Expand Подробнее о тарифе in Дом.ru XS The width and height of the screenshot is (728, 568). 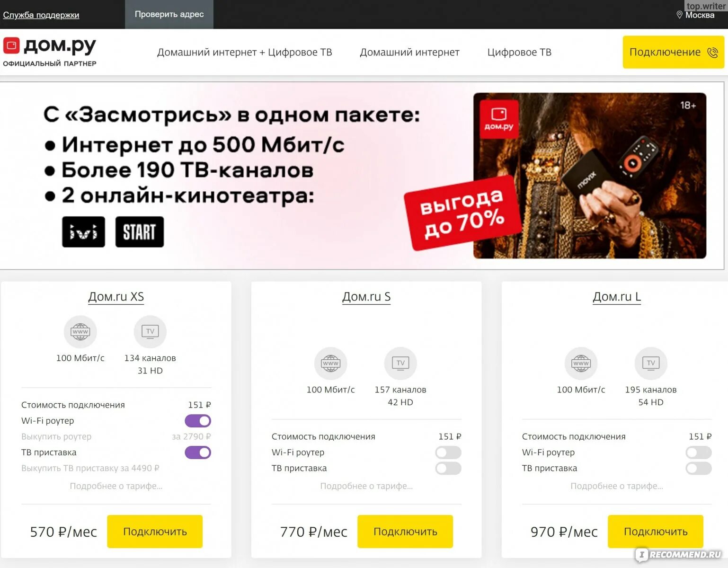[116, 486]
